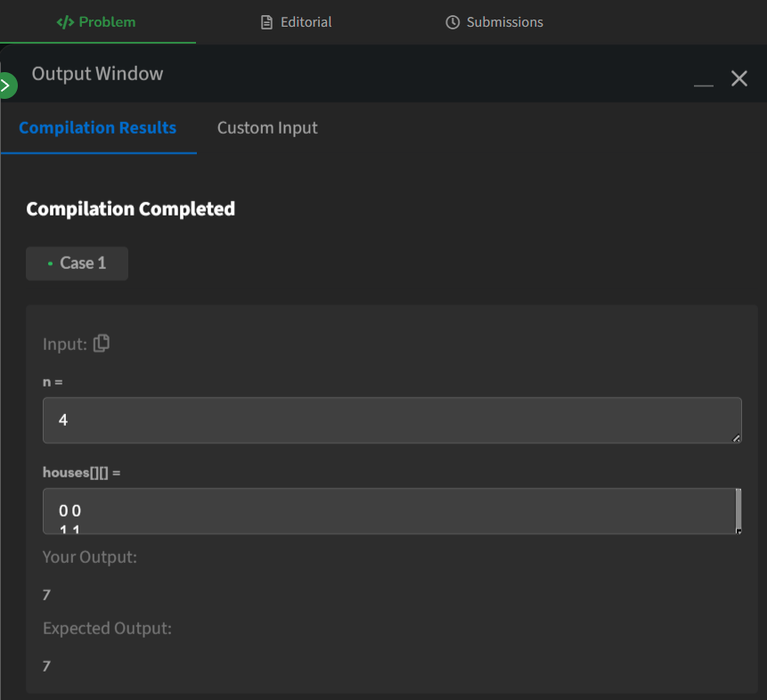The height and width of the screenshot is (700, 767).
Task: Click the value 7 under Your Output
Action: click(46, 595)
